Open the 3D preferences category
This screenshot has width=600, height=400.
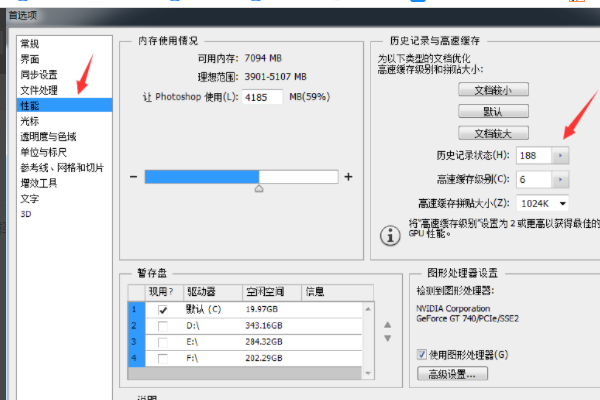coord(26,214)
